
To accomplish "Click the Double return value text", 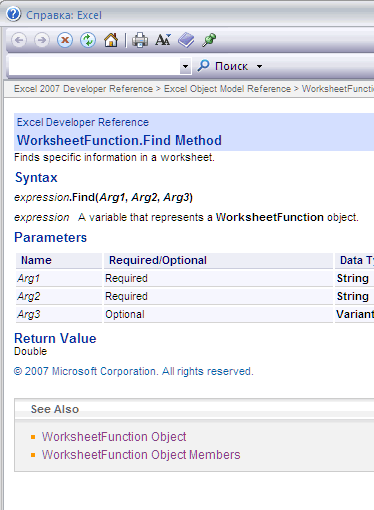I will tap(30, 351).
